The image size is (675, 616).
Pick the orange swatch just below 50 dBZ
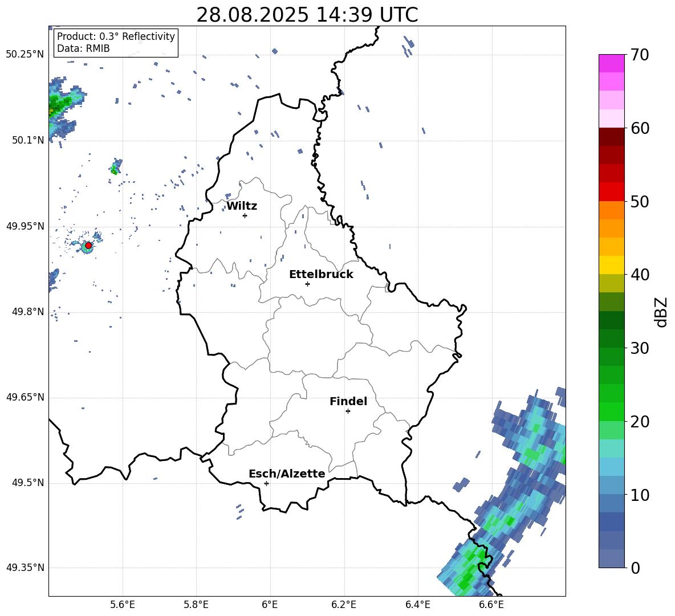click(x=611, y=210)
